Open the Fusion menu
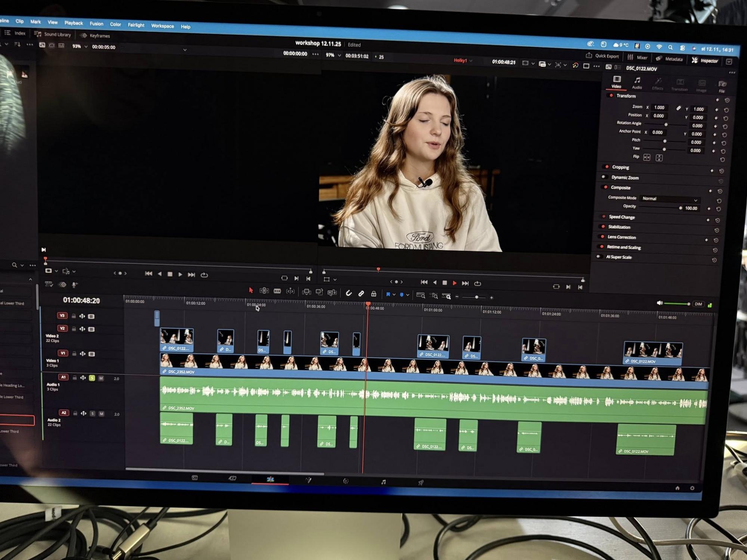Viewport: 747px width, 560px height. click(x=96, y=24)
